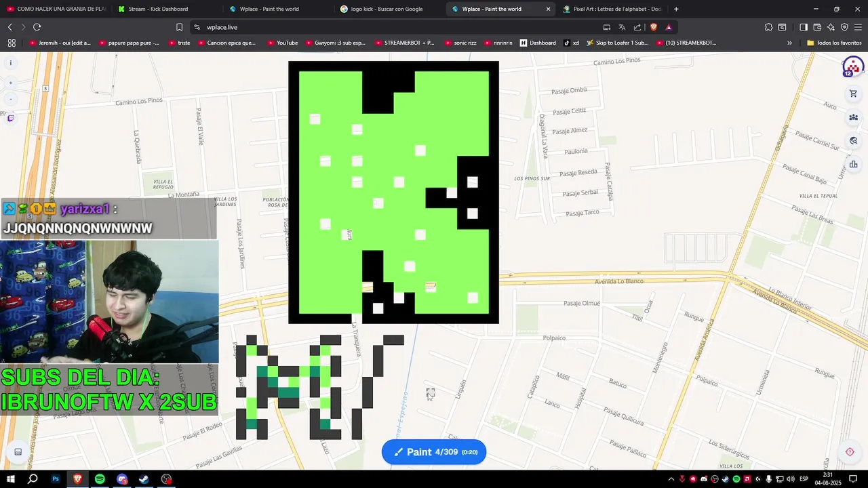Screen dimensions: 868x488
Task: Bookmark this page
Action: (179, 27)
